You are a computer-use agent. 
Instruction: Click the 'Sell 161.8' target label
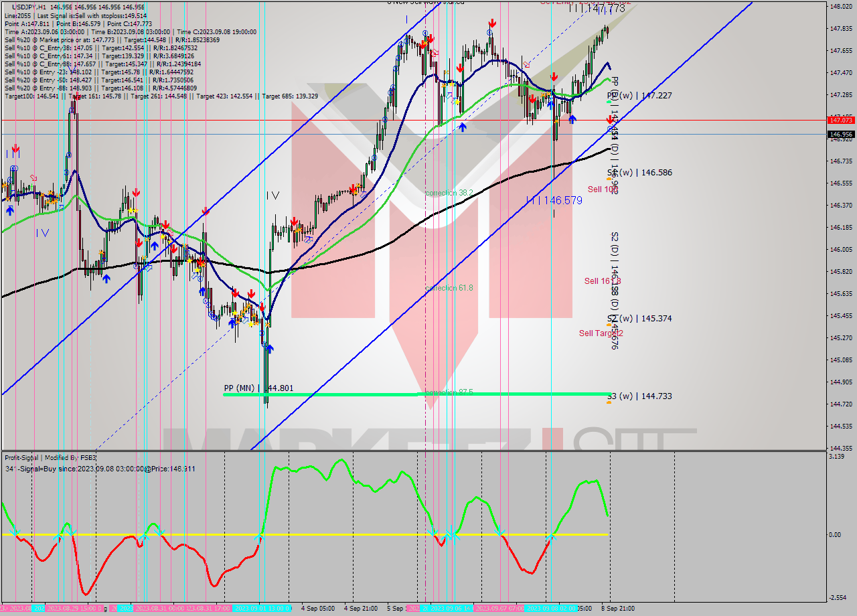(603, 281)
